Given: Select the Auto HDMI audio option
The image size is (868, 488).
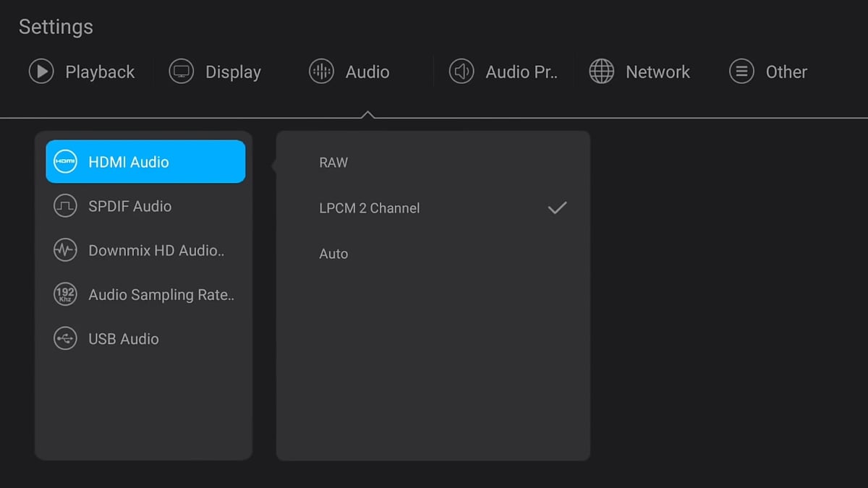Looking at the screenshot, I should click(x=333, y=254).
